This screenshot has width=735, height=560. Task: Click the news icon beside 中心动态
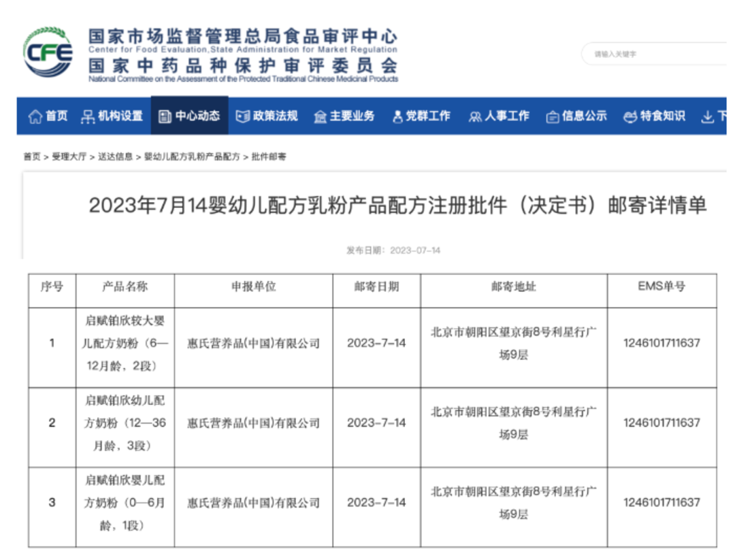[165, 116]
